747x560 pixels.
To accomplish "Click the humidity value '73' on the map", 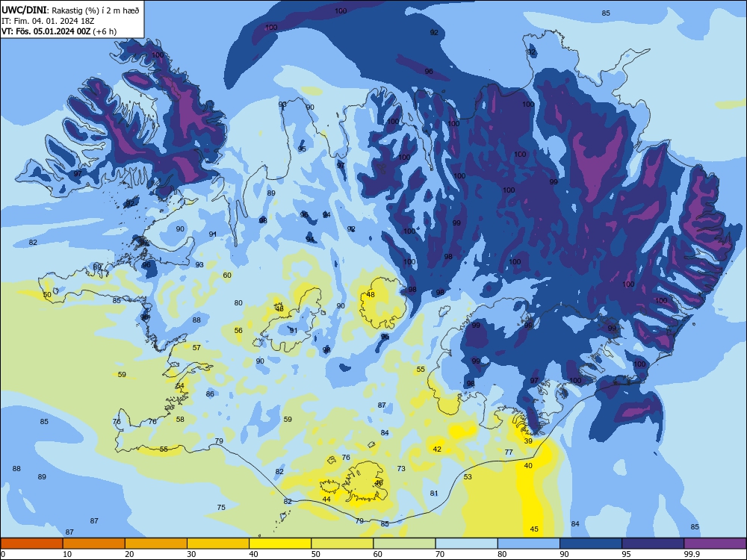I will 401,469.
